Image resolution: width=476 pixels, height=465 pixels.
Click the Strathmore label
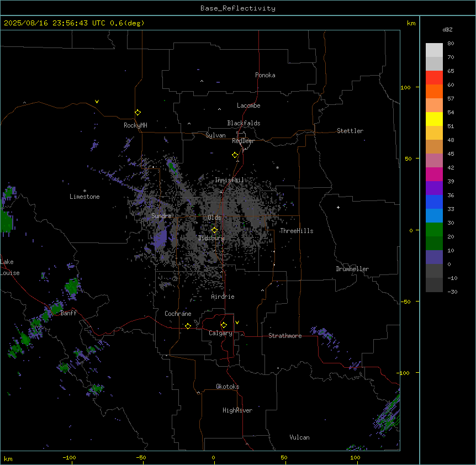(x=285, y=336)
